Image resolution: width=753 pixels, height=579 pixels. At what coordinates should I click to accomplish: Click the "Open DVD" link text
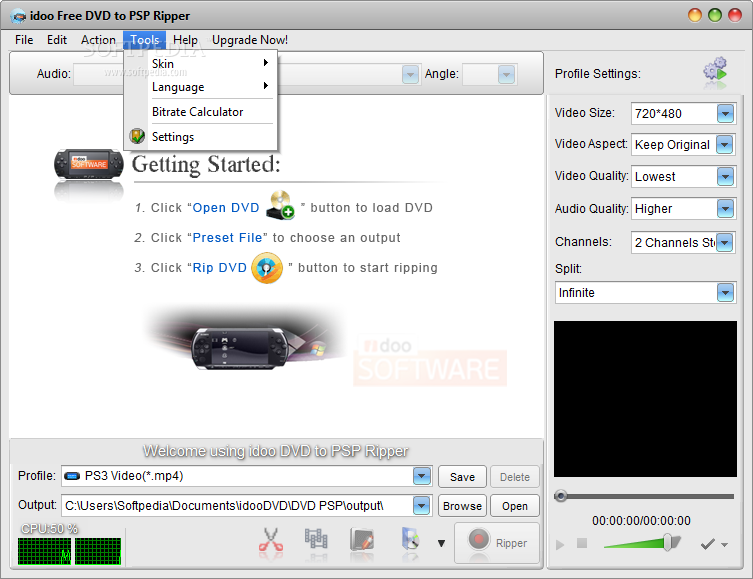[226, 207]
